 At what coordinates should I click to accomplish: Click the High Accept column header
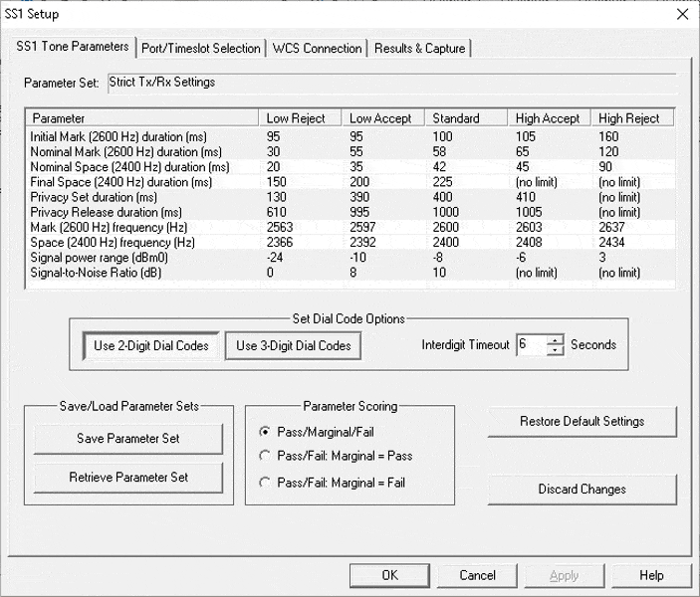(549, 118)
